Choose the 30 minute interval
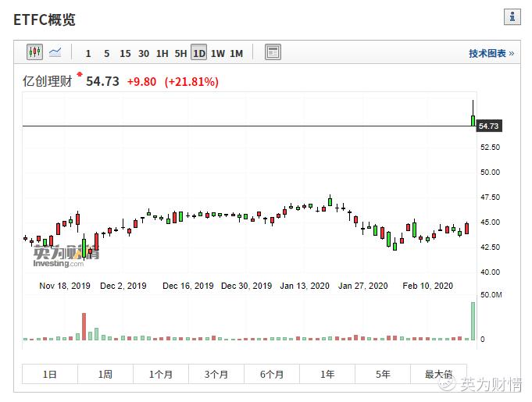This screenshot has height=402, width=532. click(x=144, y=54)
